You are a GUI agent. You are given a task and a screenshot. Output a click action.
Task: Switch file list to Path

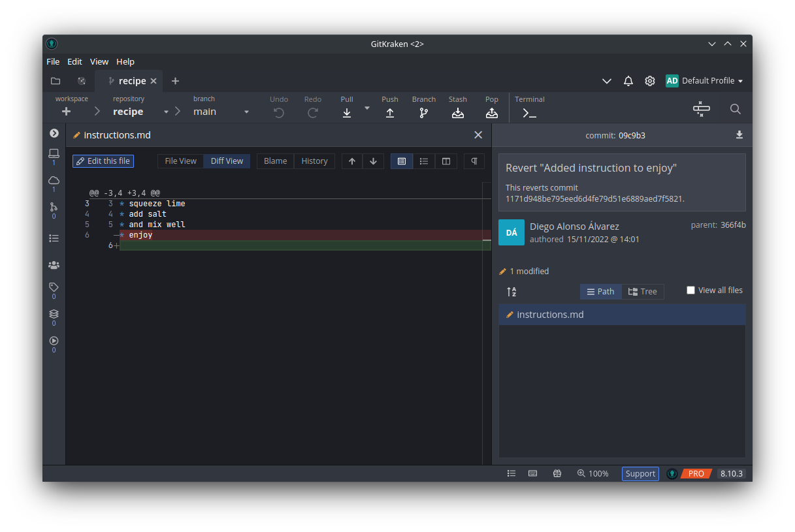pyautogui.click(x=601, y=292)
